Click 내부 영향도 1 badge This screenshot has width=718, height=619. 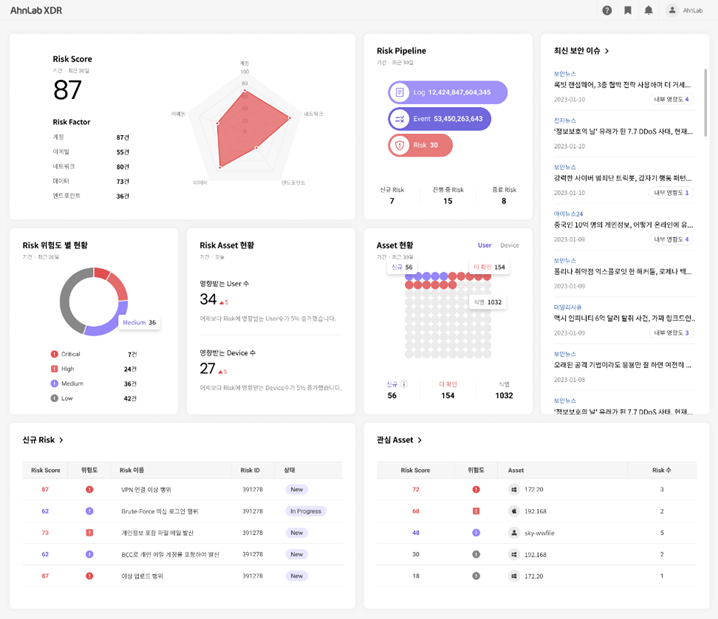tap(671, 193)
